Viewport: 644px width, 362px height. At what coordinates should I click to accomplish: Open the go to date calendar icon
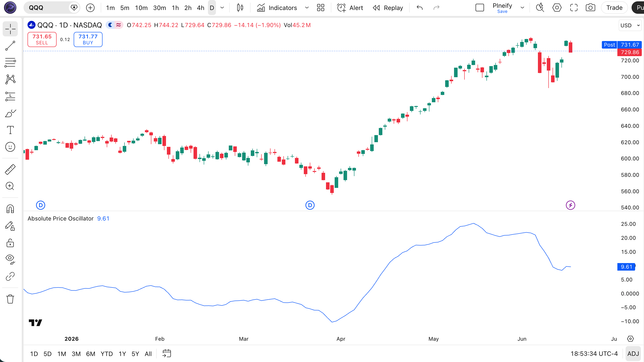point(167,354)
